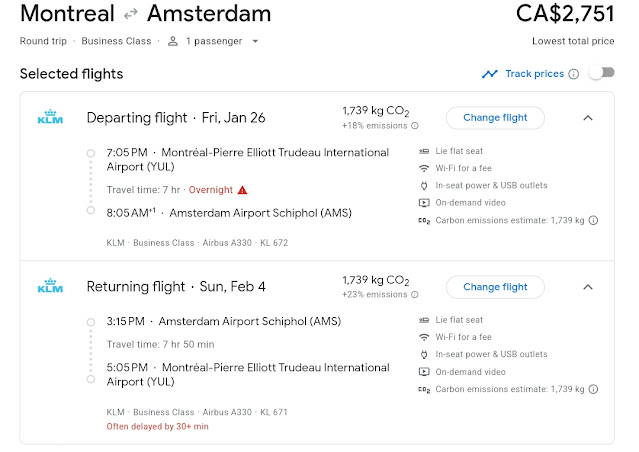
Task: Click the Often delayed by 30+ min notice
Action: (157, 426)
